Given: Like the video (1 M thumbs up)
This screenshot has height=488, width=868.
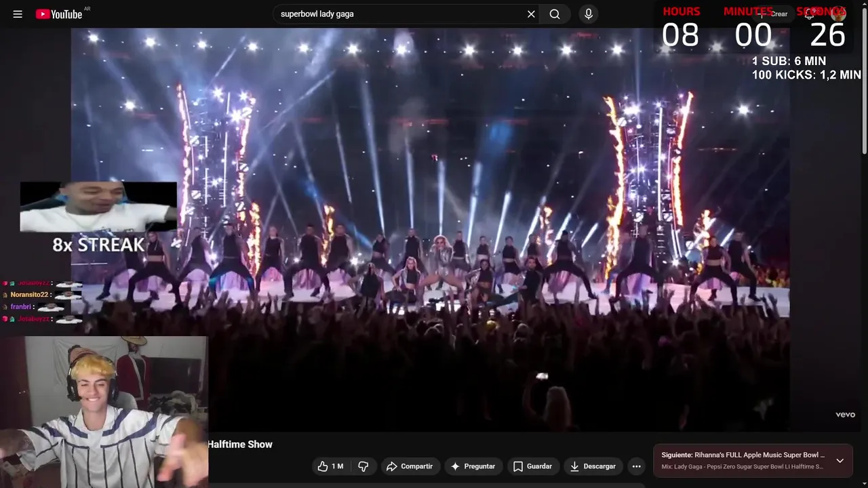Looking at the screenshot, I should tap(330, 466).
